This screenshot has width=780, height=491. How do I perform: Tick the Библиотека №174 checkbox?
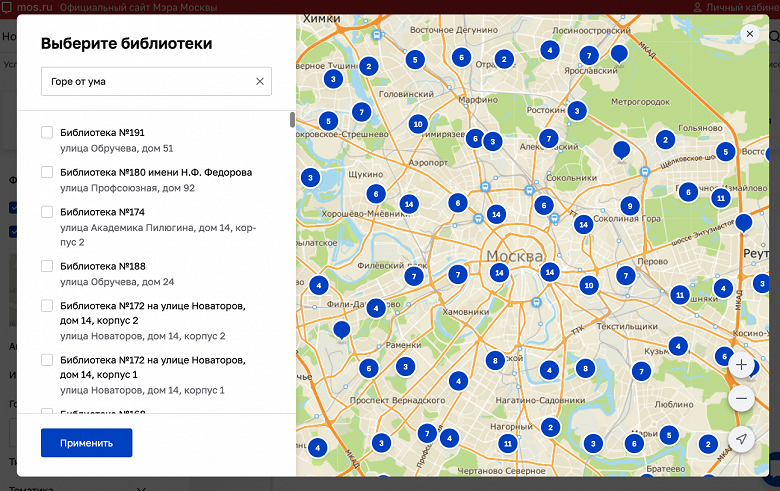point(47,212)
